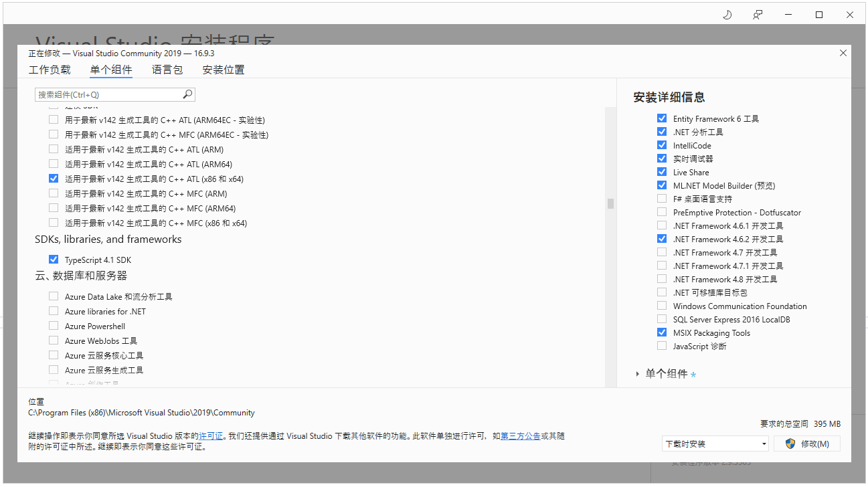Uncheck IntelliCode in install details
This screenshot has width=868, height=487.
tap(662, 145)
